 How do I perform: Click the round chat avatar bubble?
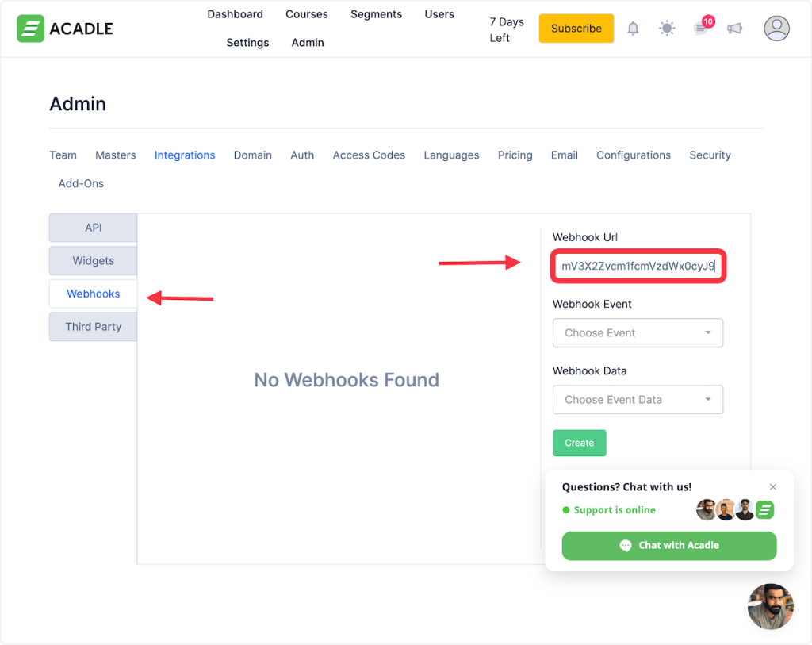pos(770,606)
